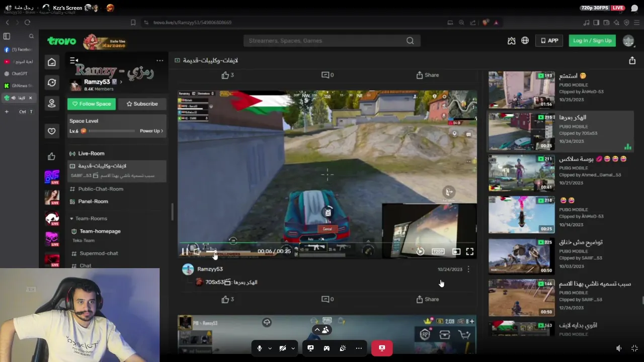Click the APP download button

pyautogui.click(x=549, y=41)
